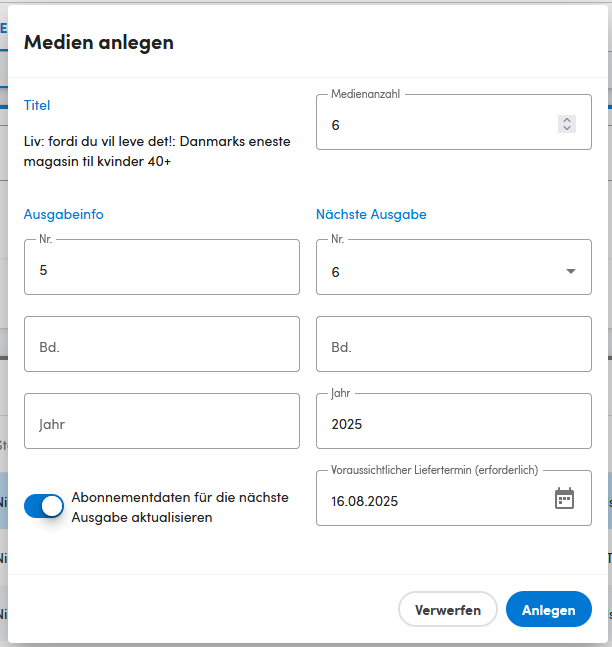
Task: Click the Medien anlegen dialog header
Action: 99,42
